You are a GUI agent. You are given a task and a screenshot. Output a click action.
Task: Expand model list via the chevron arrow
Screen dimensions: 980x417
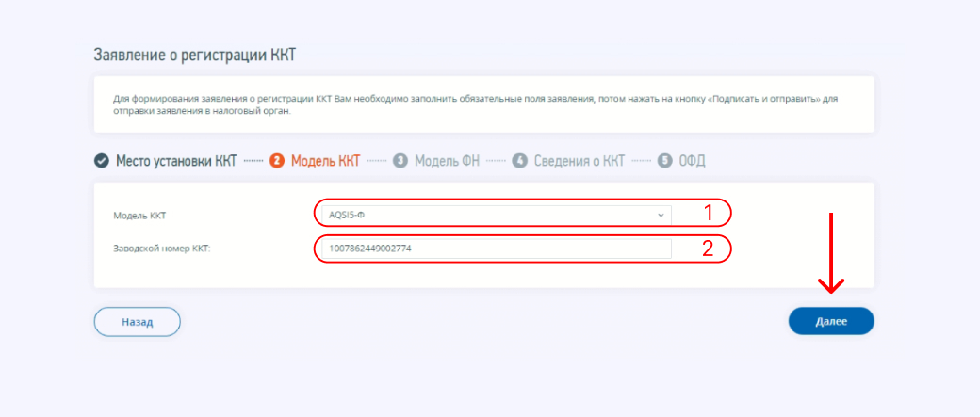(x=660, y=215)
